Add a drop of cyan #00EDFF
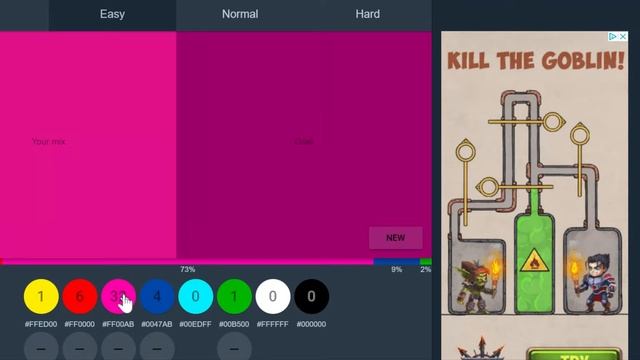Screen dimensions: 640x360 [196, 296]
